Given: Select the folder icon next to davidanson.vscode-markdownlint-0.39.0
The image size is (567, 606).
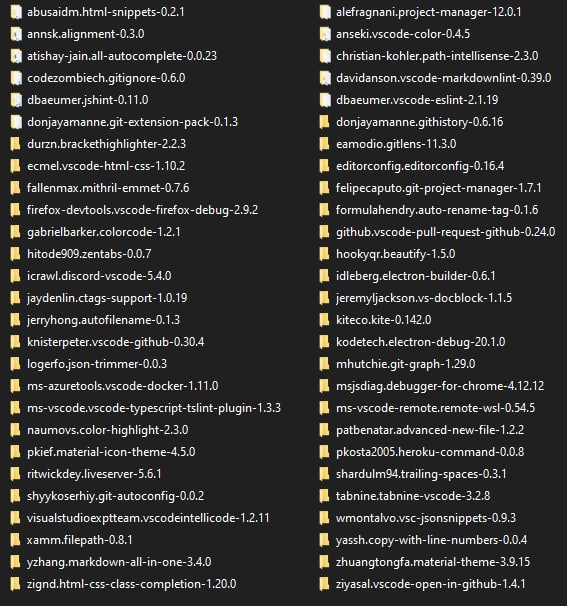Looking at the screenshot, I should click(x=325, y=78).
